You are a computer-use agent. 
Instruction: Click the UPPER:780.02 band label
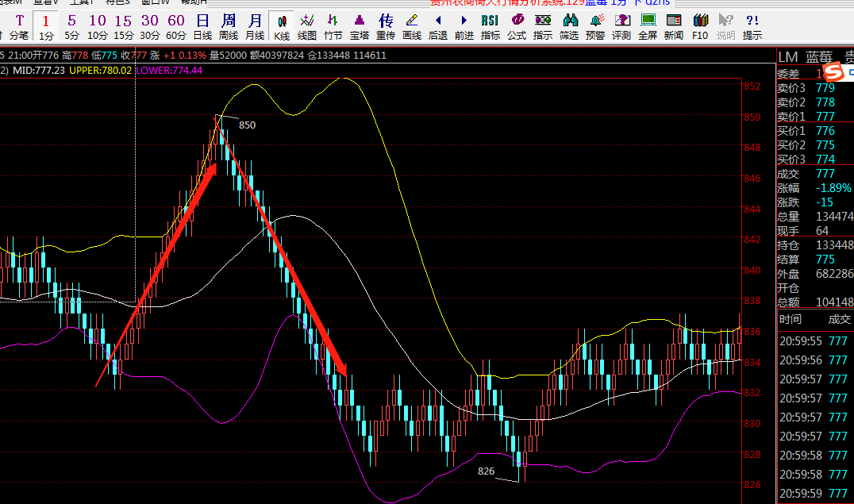[101, 71]
